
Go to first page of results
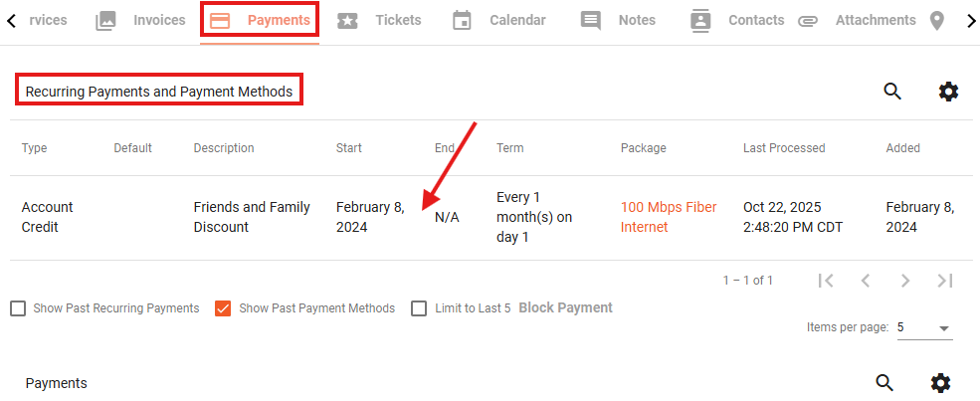pyautogui.click(x=826, y=281)
